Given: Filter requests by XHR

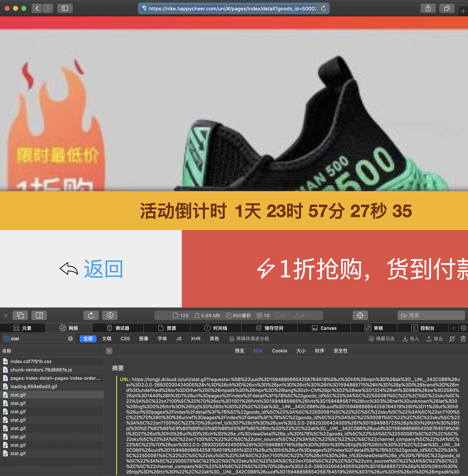Looking at the screenshot, I should click(196, 339).
